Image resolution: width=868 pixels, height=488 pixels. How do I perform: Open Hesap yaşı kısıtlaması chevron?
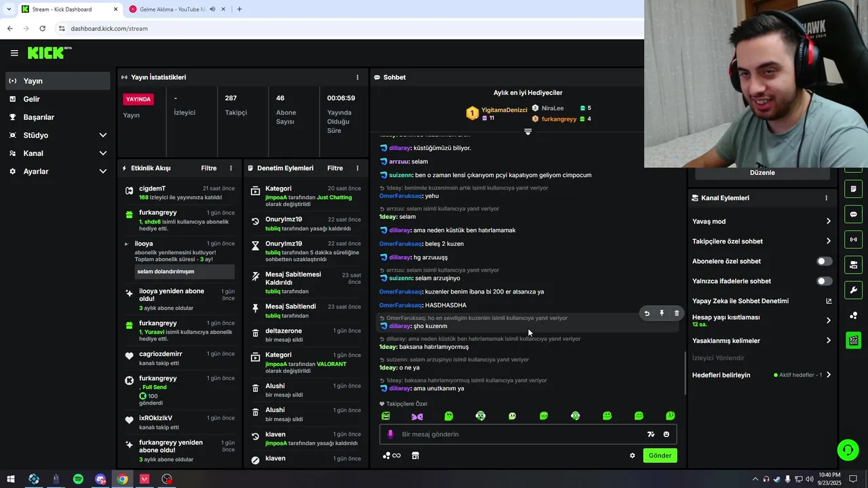point(828,321)
